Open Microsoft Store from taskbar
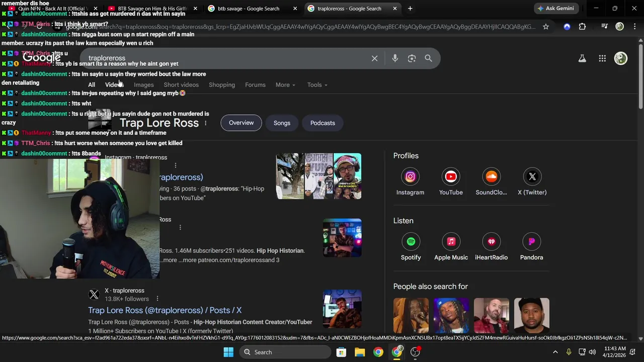The width and height of the screenshot is (644, 362). (341, 352)
